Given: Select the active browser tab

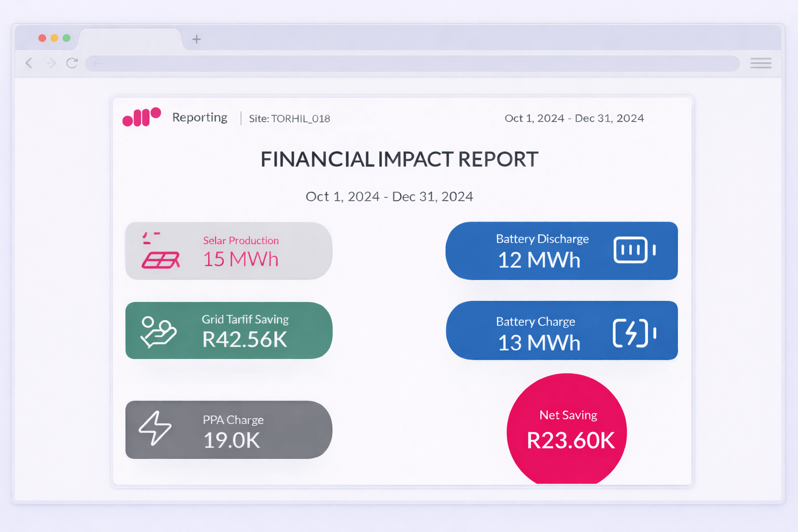Looking at the screenshot, I should pos(130,39).
